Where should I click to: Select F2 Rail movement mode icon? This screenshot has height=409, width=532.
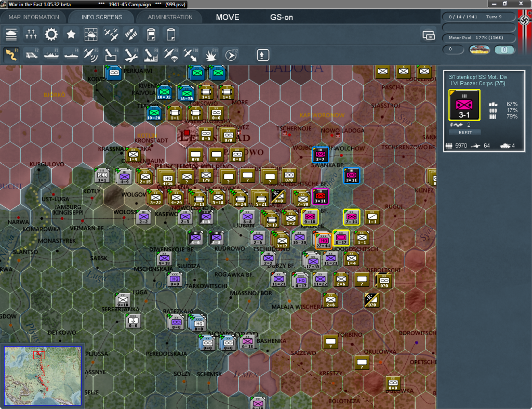pos(31,55)
